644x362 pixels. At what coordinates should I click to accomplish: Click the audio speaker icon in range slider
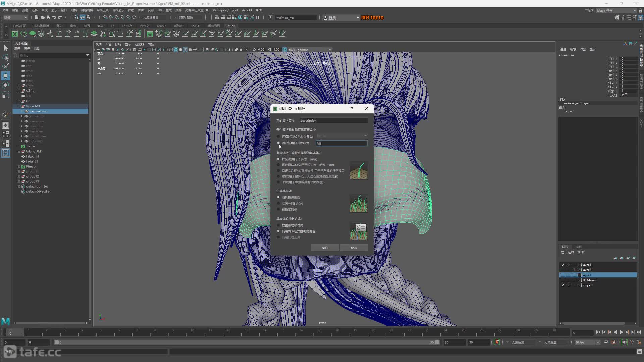pyautogui.click(x=624, y=342)
